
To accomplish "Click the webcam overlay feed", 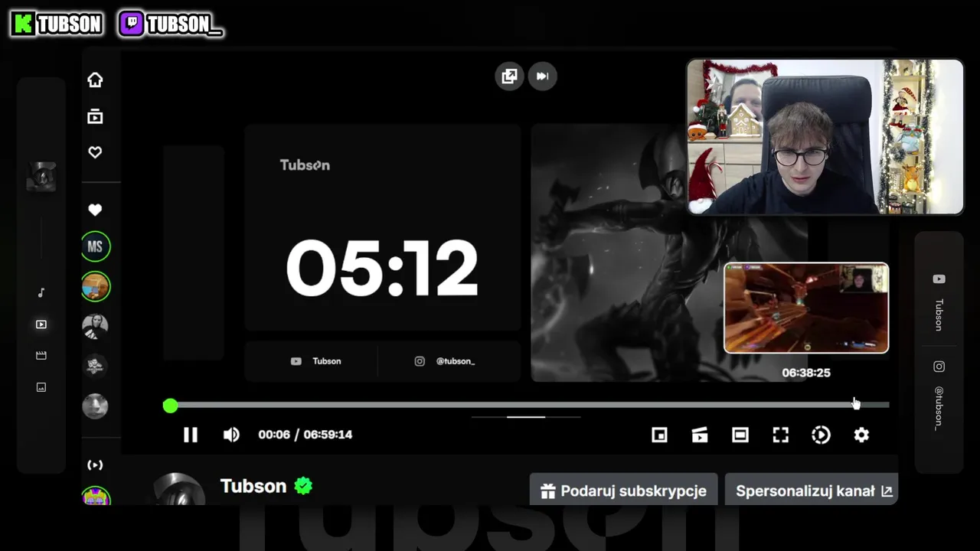I will point(825,137).
